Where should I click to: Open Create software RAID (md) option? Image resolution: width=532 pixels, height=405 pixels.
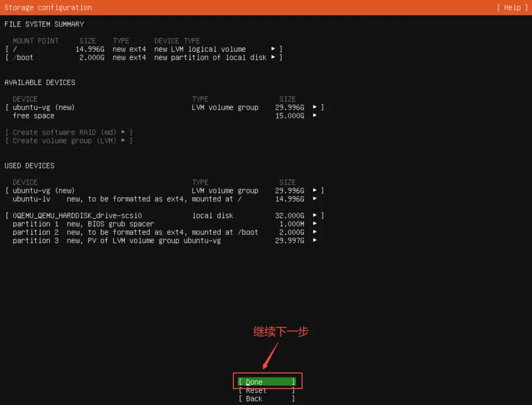(x=69, y=132)
